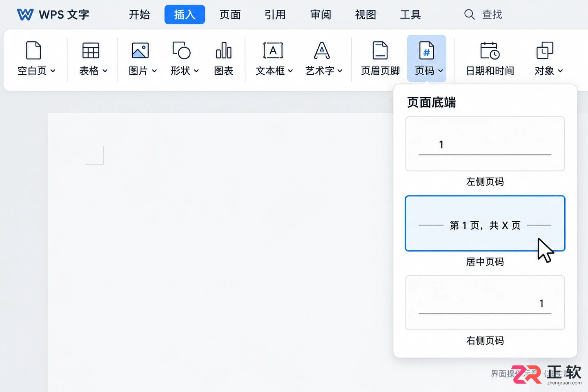The height and width of the screenshot is (392, 588).
Task: Click the 形状 shapes icon
Action: (x=181, y=50)
